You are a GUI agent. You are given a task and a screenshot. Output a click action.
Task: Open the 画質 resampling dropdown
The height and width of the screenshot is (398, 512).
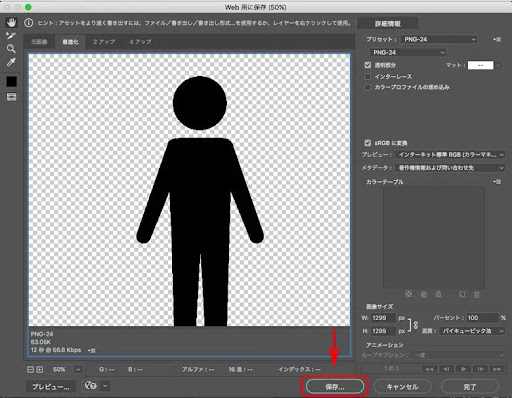coord(472,331)
